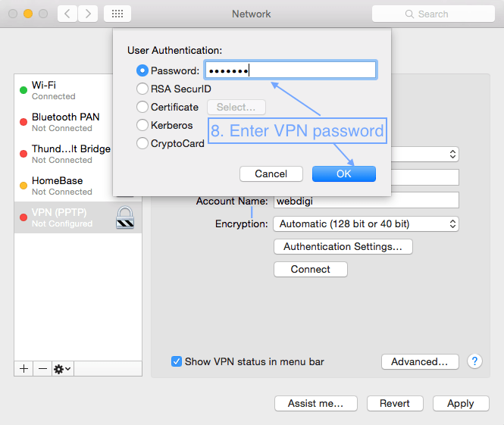Click the VPN padlock icon in the sidebar
The width and height of the screenshot is (504, 425).
(x=125, y=217)
